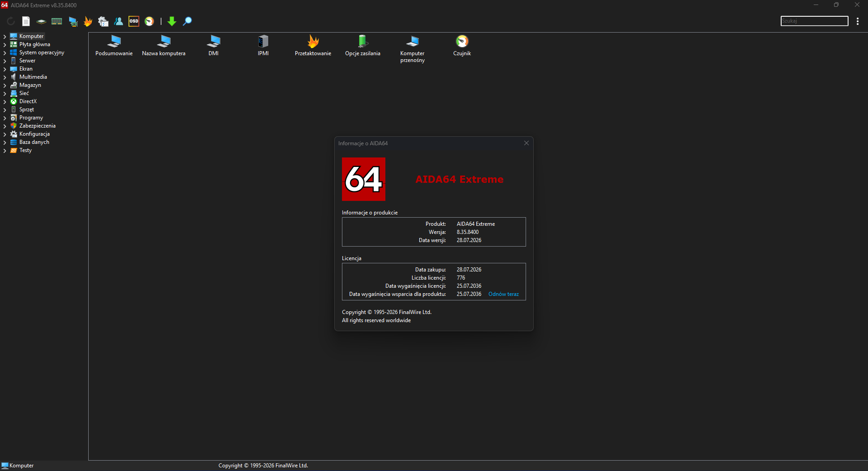Click the magnifier search toolbar icon

(187, 21)
